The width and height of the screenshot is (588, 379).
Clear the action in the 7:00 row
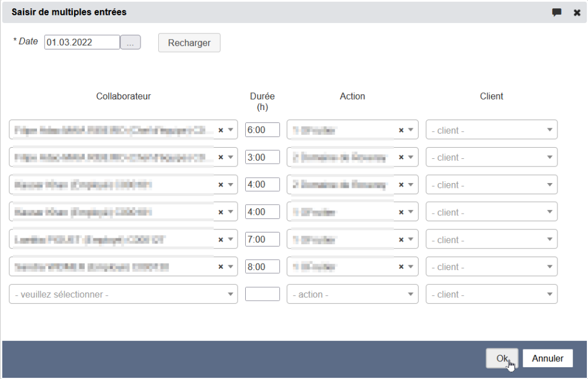tap(401, 240)
